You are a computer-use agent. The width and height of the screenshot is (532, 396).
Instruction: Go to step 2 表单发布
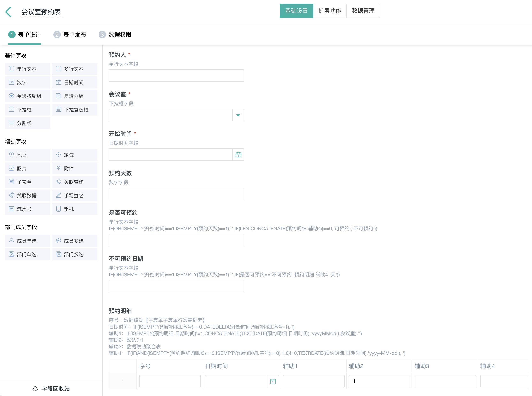tap(70, 35)
